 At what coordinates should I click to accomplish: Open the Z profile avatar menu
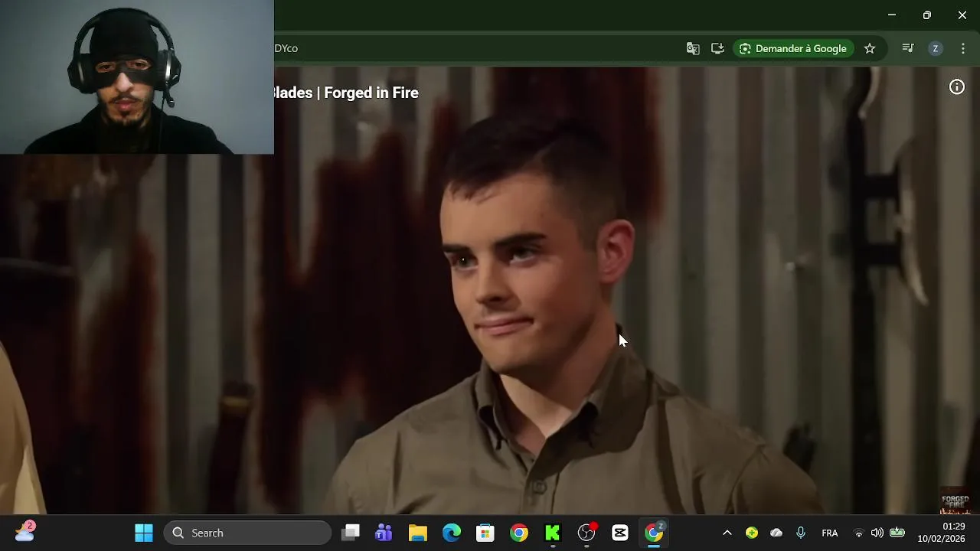pos(935,48)
